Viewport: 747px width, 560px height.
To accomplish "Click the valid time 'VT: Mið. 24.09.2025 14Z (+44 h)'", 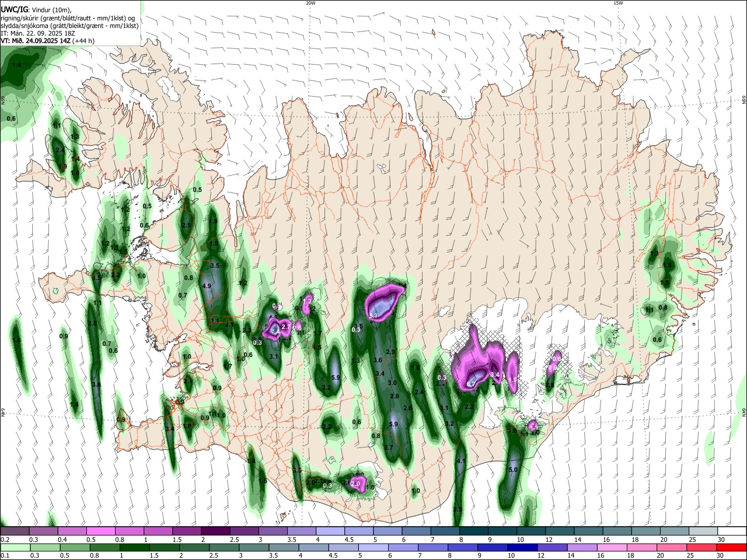I will pyautogui.click(x=48, y=41).
